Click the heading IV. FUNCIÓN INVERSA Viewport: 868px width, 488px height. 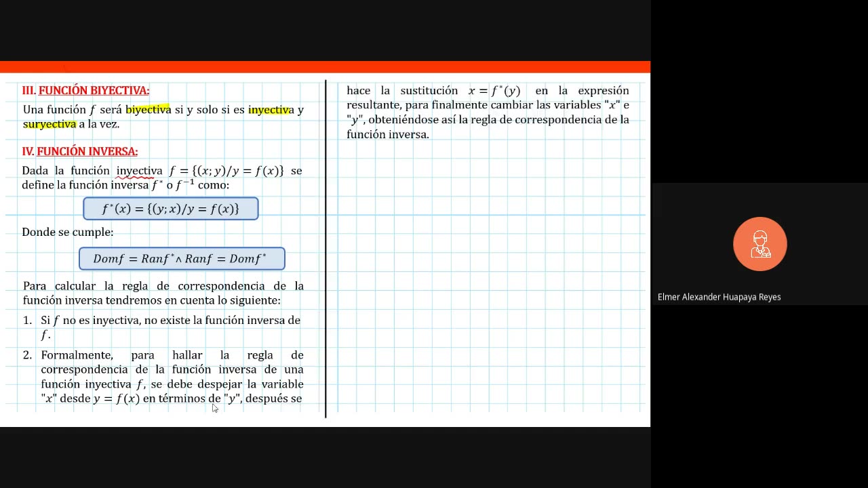tap(80, 151)
